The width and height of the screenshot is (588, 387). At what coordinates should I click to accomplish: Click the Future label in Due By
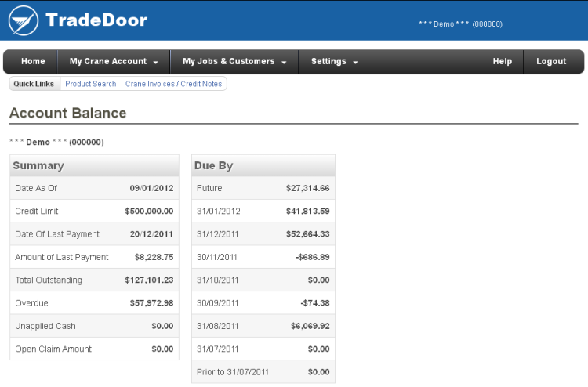[x=209, y=188]
